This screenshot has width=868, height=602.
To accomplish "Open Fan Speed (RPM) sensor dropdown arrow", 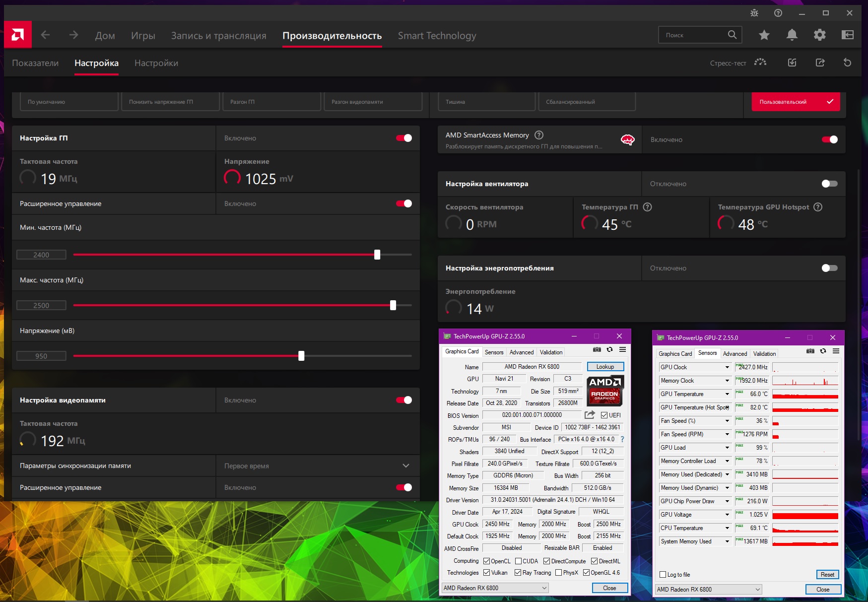I will tap(727, 434).
